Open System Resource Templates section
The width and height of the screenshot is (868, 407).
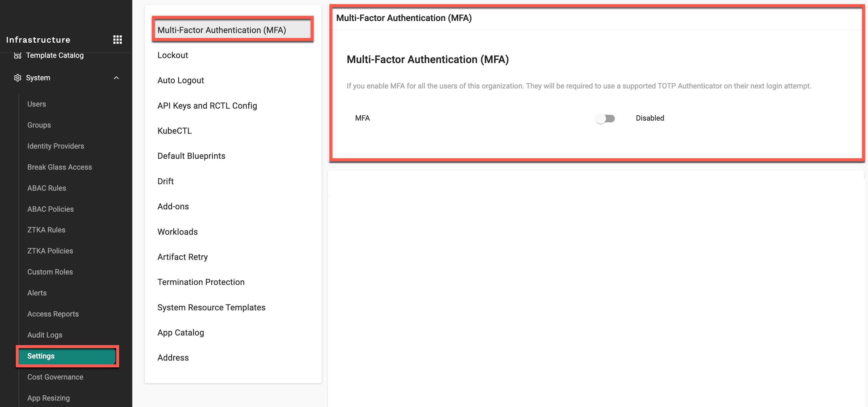211,307
